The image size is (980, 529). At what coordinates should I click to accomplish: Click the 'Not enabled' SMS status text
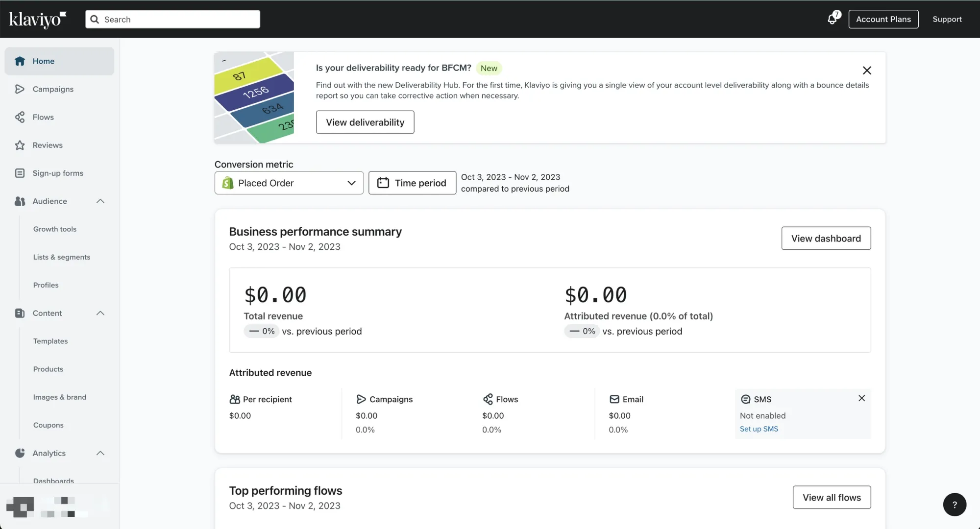[763, 416]
